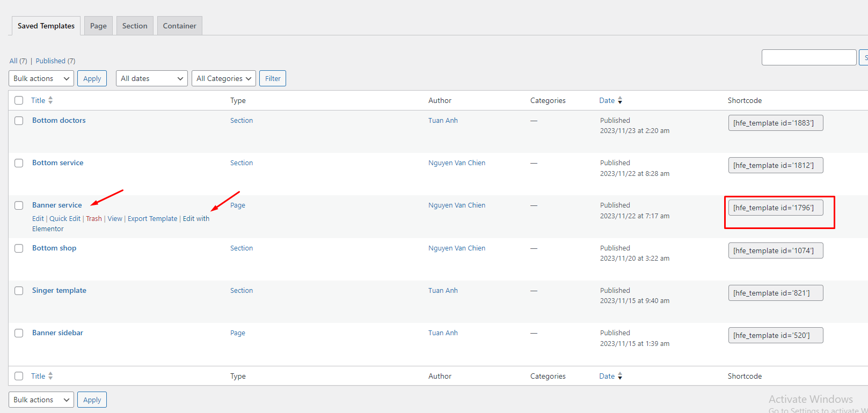Image resolution: width=868 pixels, height=413 pixels.
Task: Click Quick Edit for Banner service
Action: click(x=65, y=219)
